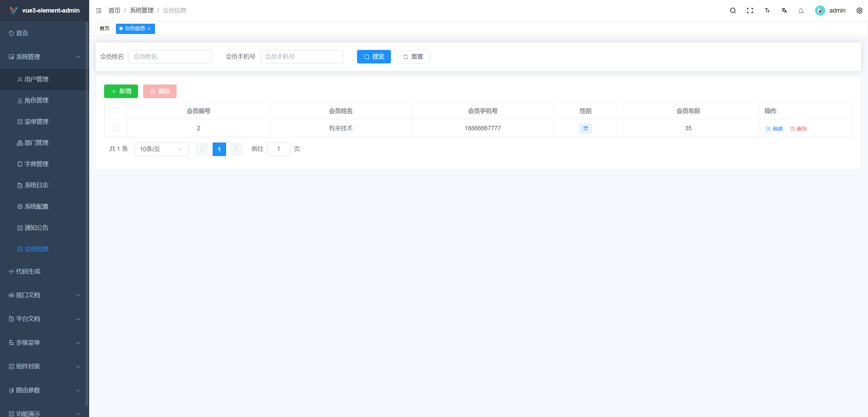This screenshot has height=417, width=868.
Task: Collapse the sidebar with hamburger icon
Action: (x=99, y=11)
